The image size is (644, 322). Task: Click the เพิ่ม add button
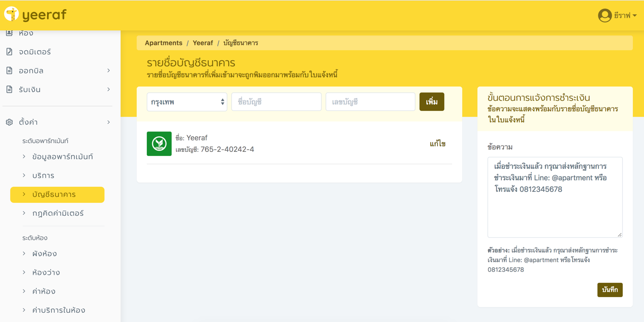coord(431,102)
